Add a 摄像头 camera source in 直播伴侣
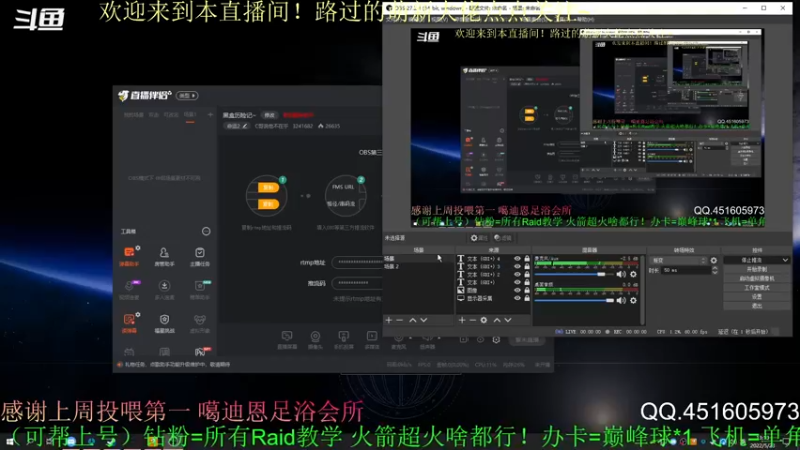This screenshot has width=800, height=450. click(315, 340)
